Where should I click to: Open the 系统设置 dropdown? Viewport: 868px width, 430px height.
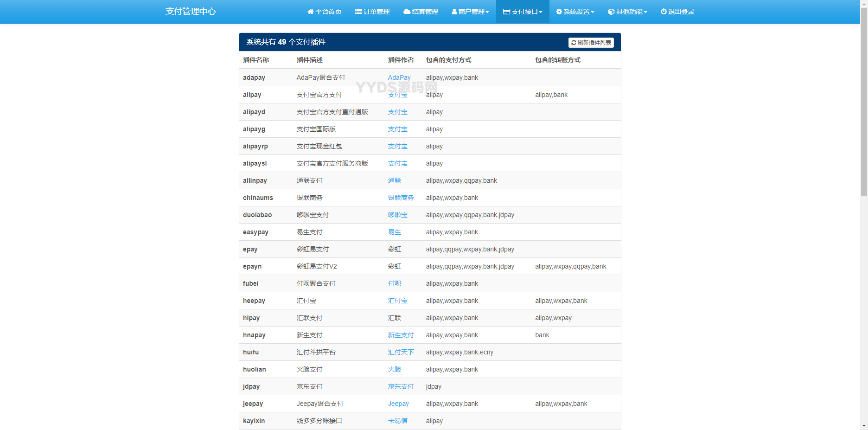(x=575, y=12)
